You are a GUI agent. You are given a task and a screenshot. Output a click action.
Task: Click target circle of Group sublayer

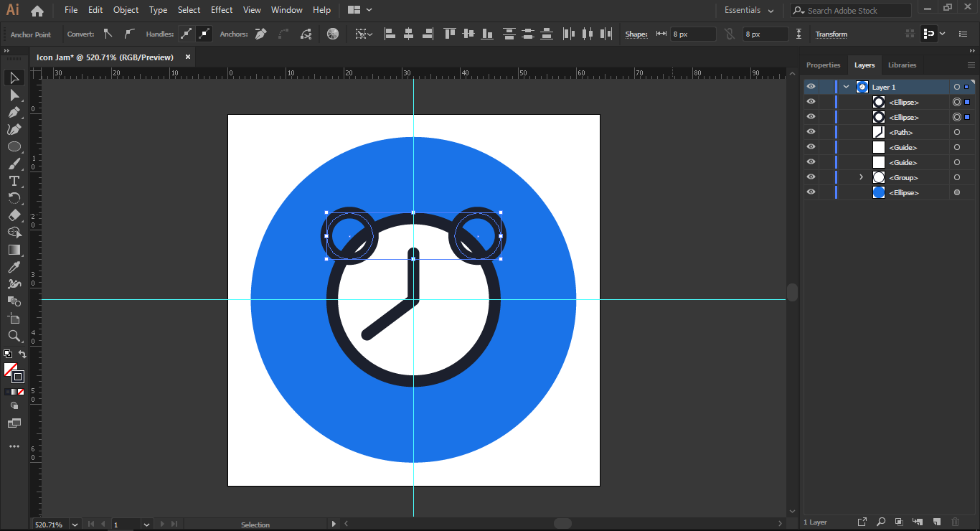coord(956,177)
